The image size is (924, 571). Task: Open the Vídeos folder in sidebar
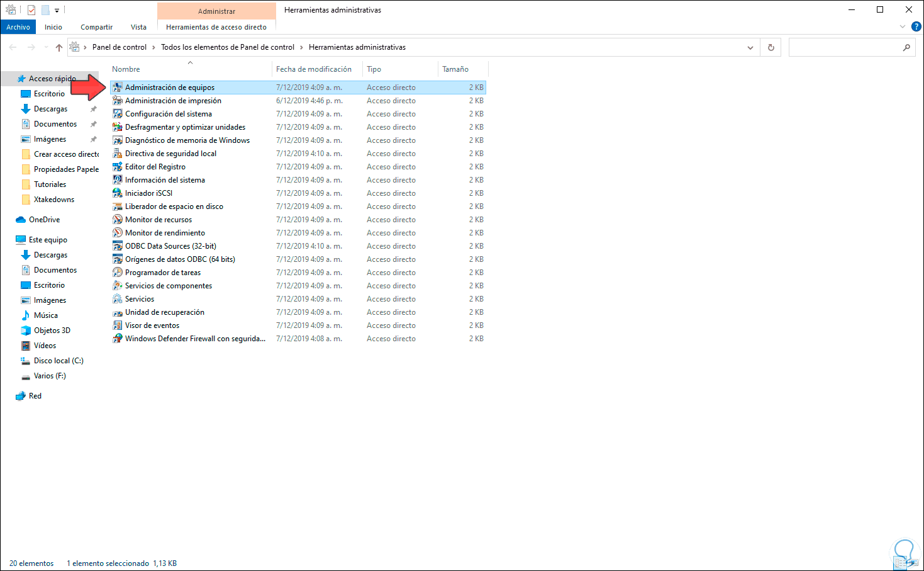coord(45,346)
